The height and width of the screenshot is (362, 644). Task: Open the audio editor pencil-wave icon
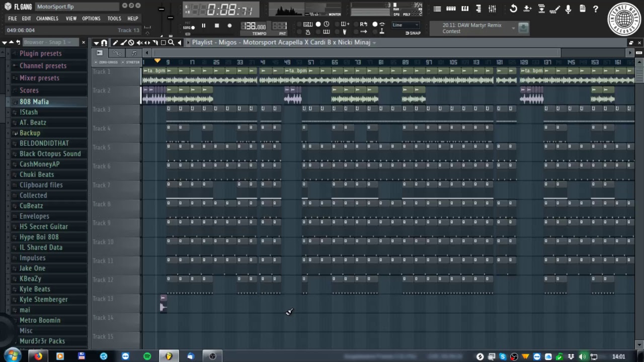click(555, 9)
